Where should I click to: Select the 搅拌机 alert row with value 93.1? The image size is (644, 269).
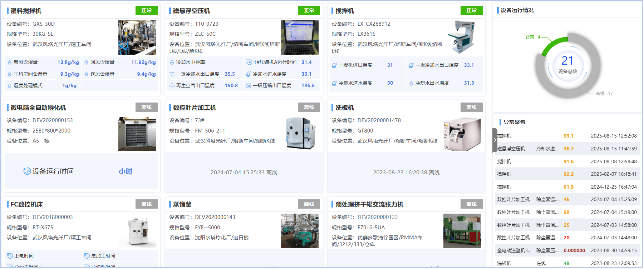(567, 136)
